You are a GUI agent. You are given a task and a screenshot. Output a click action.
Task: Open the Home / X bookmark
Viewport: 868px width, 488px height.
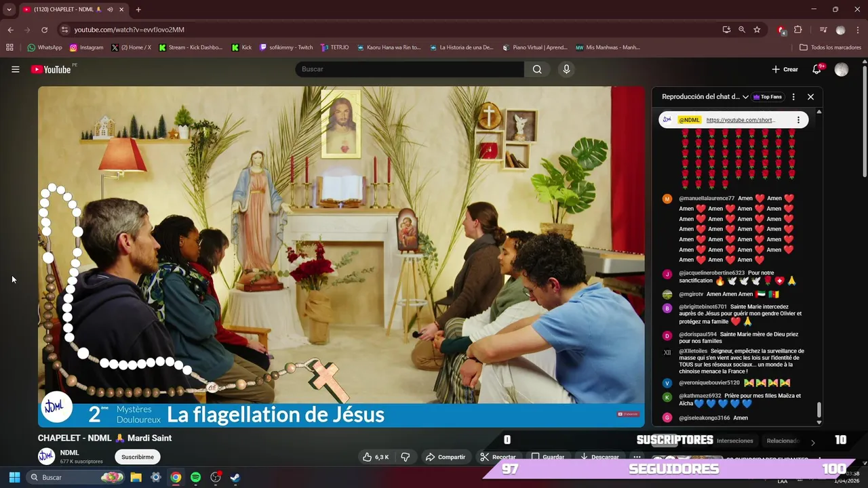(132, 47)
